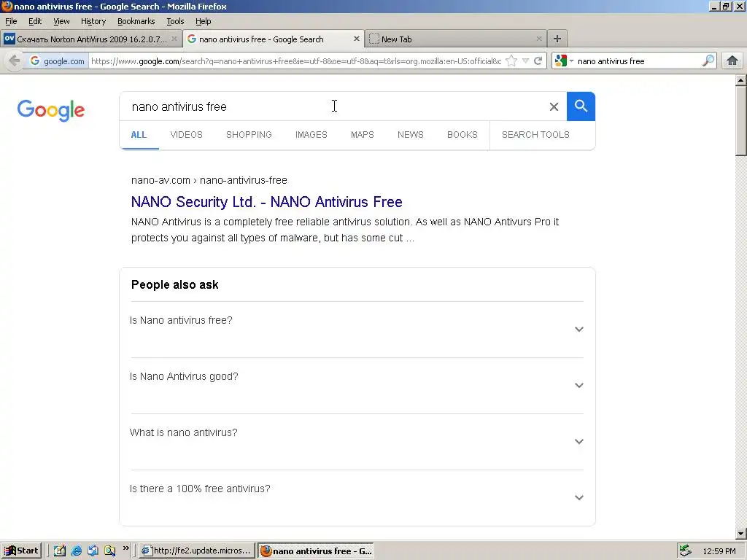Viewport: 747px width, 560px height.
Task: Open the Bookmarks menu
Action: (x=136, y=21)
